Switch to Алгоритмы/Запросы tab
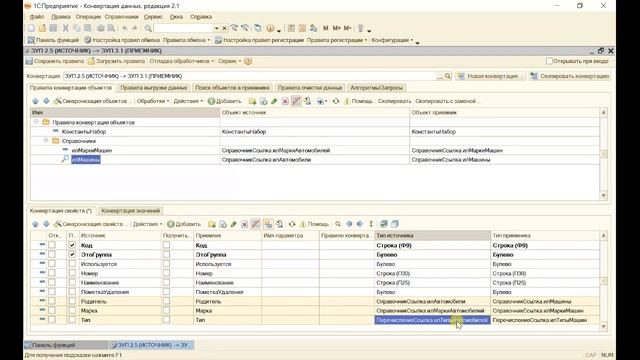The image size is (640, 360). point(376,88)
